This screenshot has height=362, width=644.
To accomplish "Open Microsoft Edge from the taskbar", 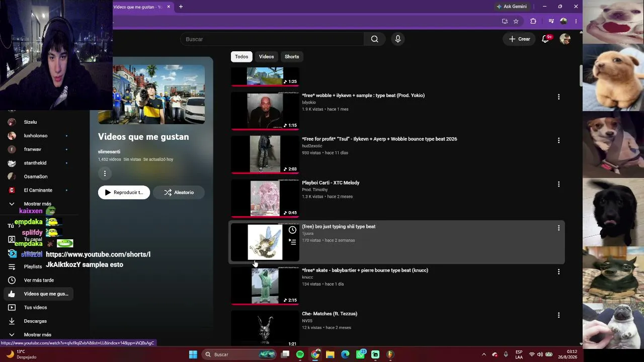I will tap(345, 354).
